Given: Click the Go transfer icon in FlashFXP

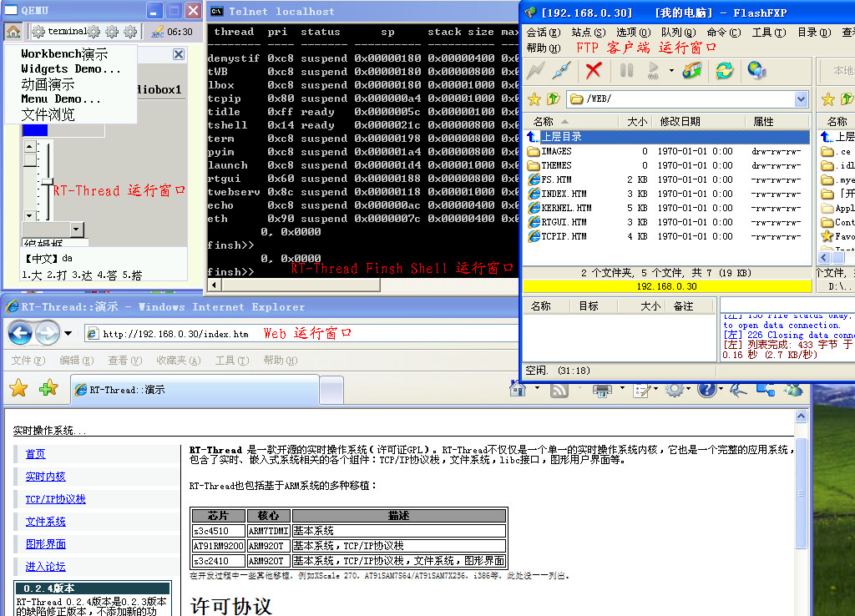Looking at the screenshot, I should [x=653, y=70].
